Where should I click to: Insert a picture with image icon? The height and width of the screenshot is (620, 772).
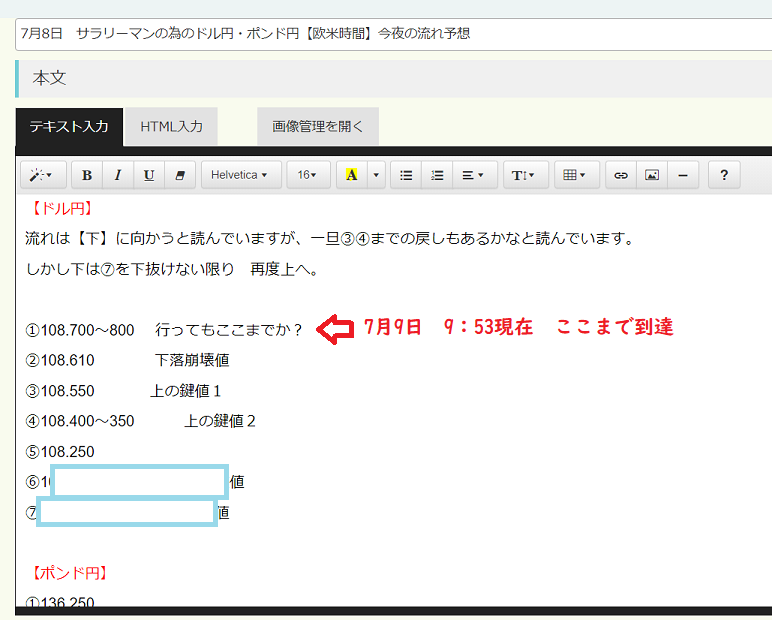point(652,175)
